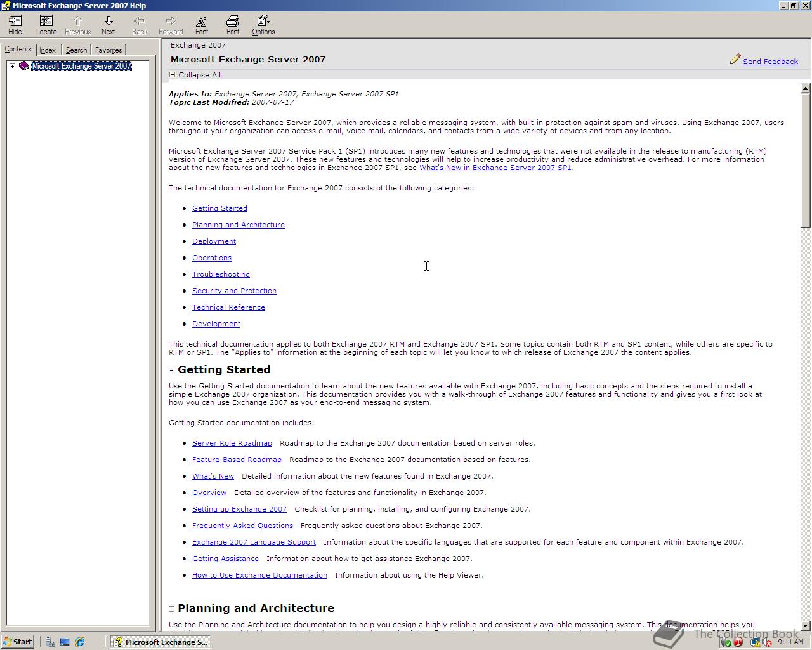Click the pencil Send Feedback icon
This screenshot has width=812, height=650.
click(735, 59)
